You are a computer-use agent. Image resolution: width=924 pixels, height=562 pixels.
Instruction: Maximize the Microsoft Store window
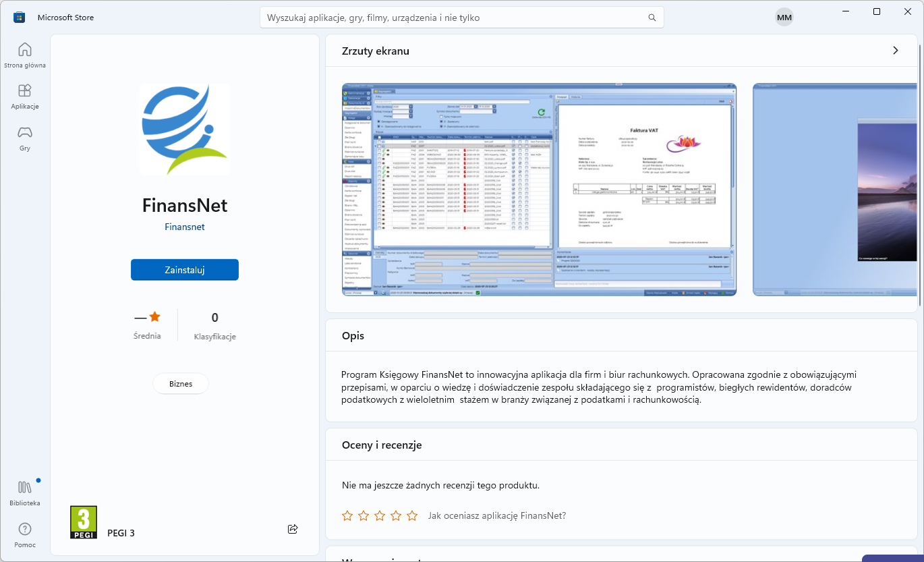(x=876, y=11)
